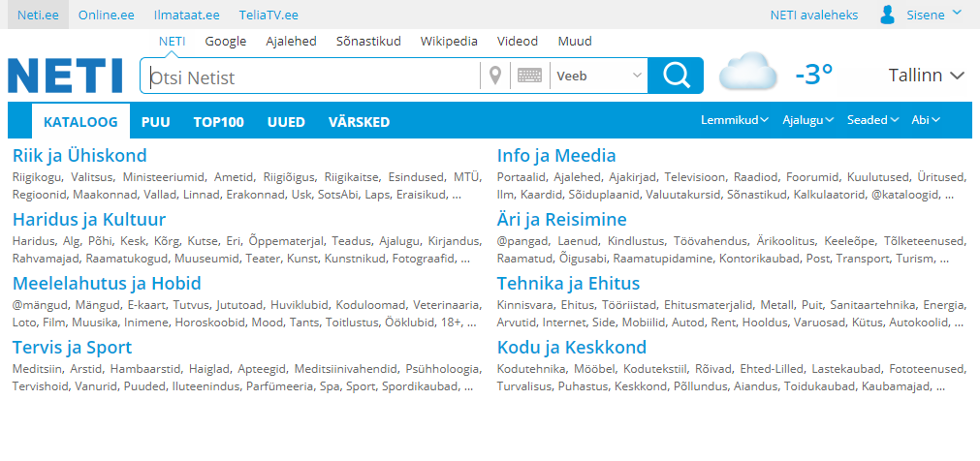Click the NETI logo
Image resolution: width=980 pixels, height=461 pixels.
65,76
